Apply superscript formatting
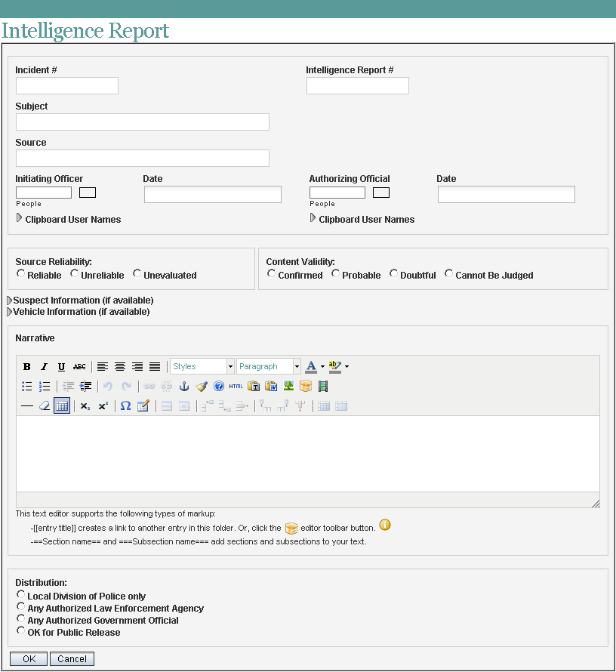Viewport: 616px width, 672px height. click(103, 406)
